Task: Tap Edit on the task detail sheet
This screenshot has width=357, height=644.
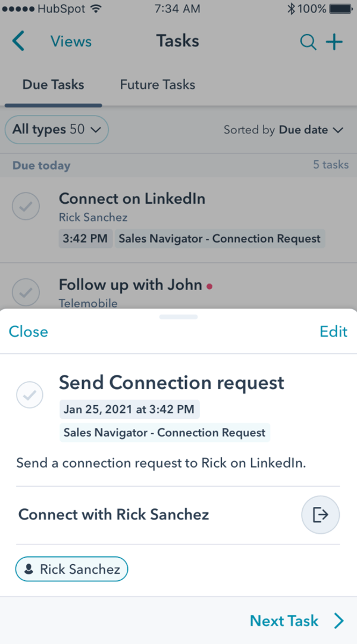Action: (333, 332)
